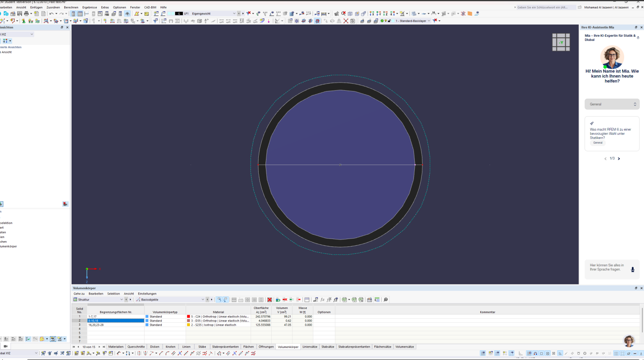Open the Berechnen menu
This screenshot has height=360, width=644.
[x=71, y=7]
